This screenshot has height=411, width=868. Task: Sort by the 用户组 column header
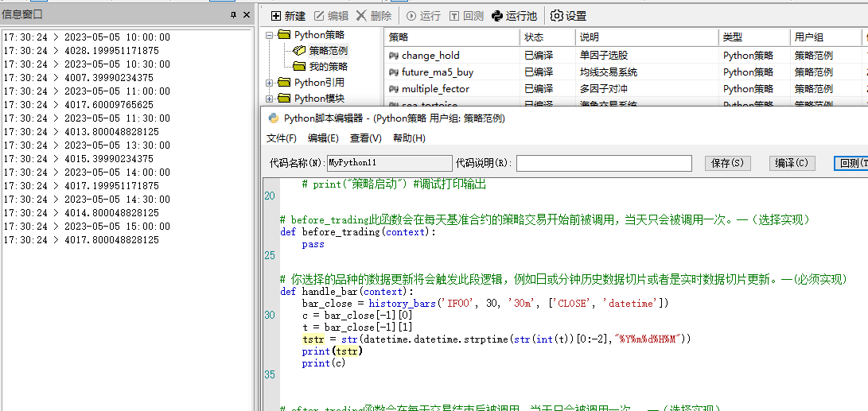click(x=826, y=37)
